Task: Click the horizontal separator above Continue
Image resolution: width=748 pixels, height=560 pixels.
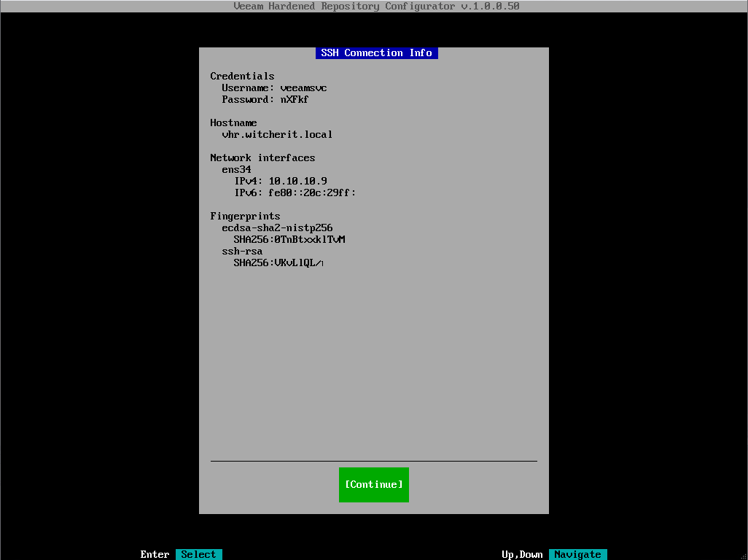Action: coord(373,461)
